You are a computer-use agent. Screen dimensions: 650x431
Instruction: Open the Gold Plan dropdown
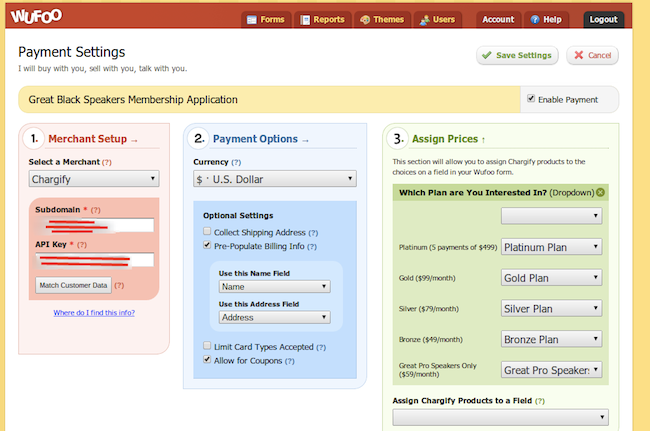(551, 278)
